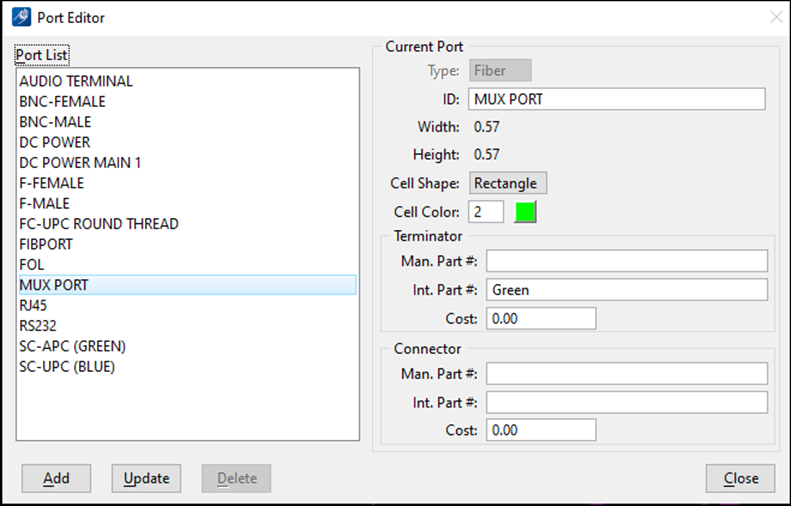
Task: Click the Height value 0.57
Action: point(487,154)
